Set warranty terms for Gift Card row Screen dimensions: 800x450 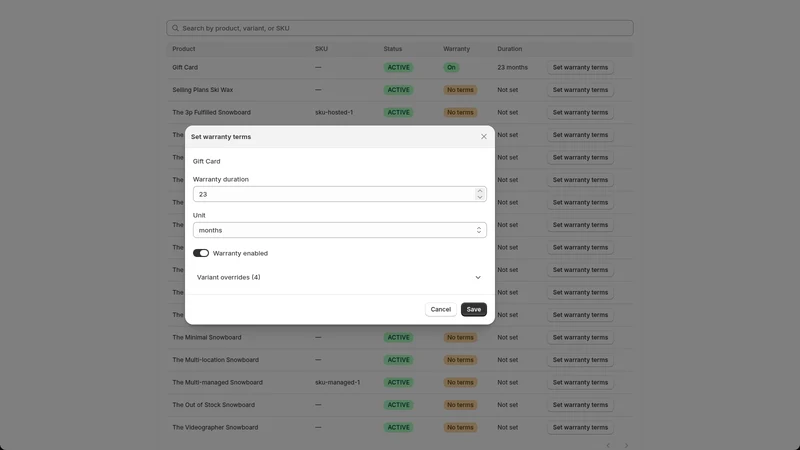(580, 67)
